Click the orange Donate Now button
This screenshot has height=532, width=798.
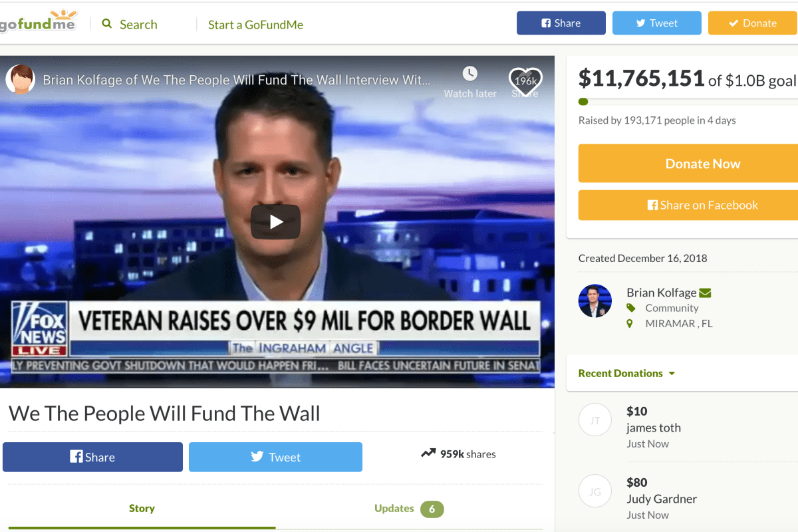[688, 164]
